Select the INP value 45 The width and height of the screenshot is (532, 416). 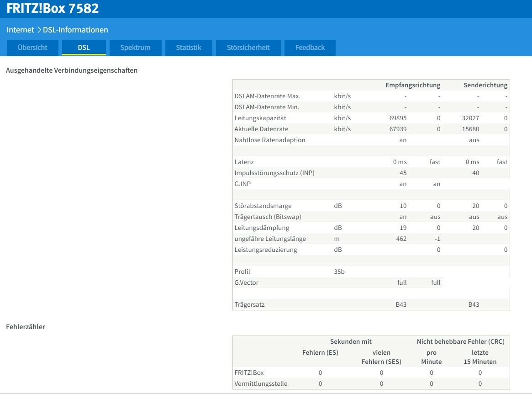403,173
